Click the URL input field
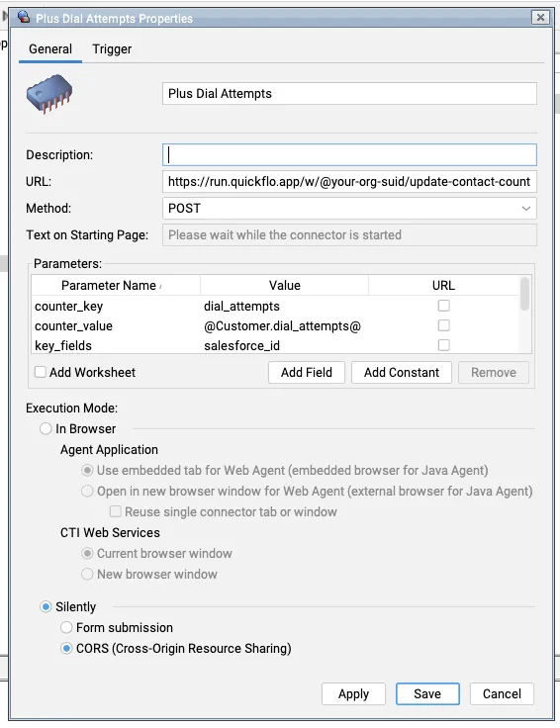The width and height of the screenshot is (560, 728). [349, 182]
